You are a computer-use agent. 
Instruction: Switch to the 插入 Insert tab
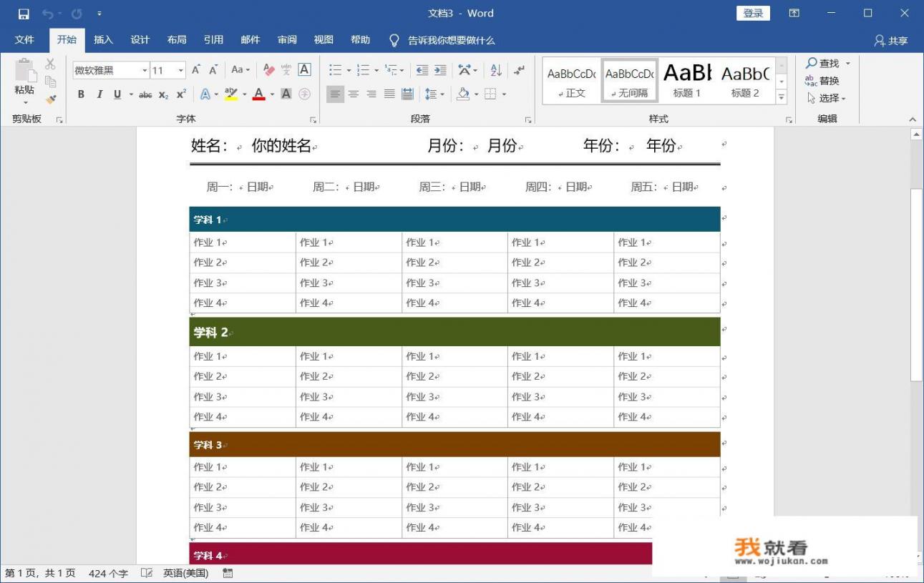coord(103,40)
